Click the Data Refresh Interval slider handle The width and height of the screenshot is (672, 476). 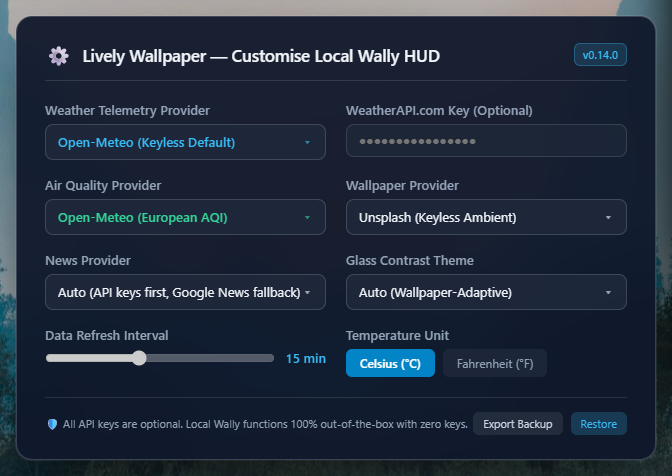point(139,358)
